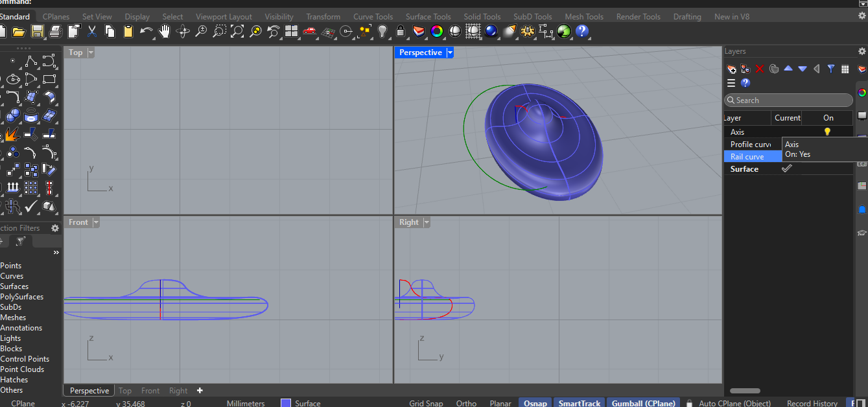
Task: Select the Pan view hand tool
Action: click(164, 31)
